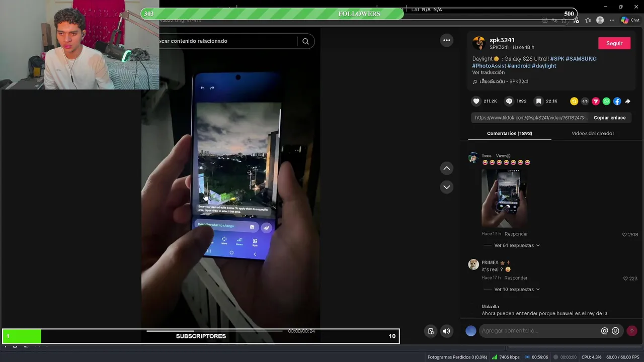Image resolution: width=644 pixels, height=362 pixels.
Task: Send to friends via red paper-plane icon
Action: point(596,101)
